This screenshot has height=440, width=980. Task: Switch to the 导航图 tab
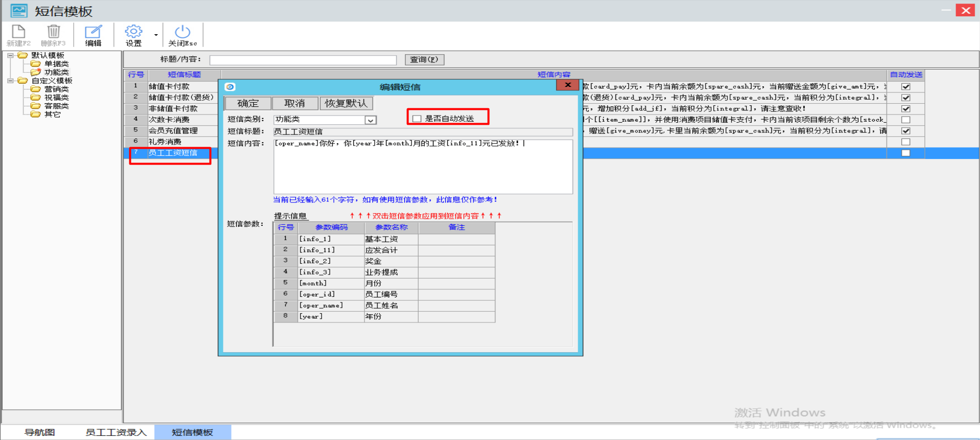tap(40, 432)
